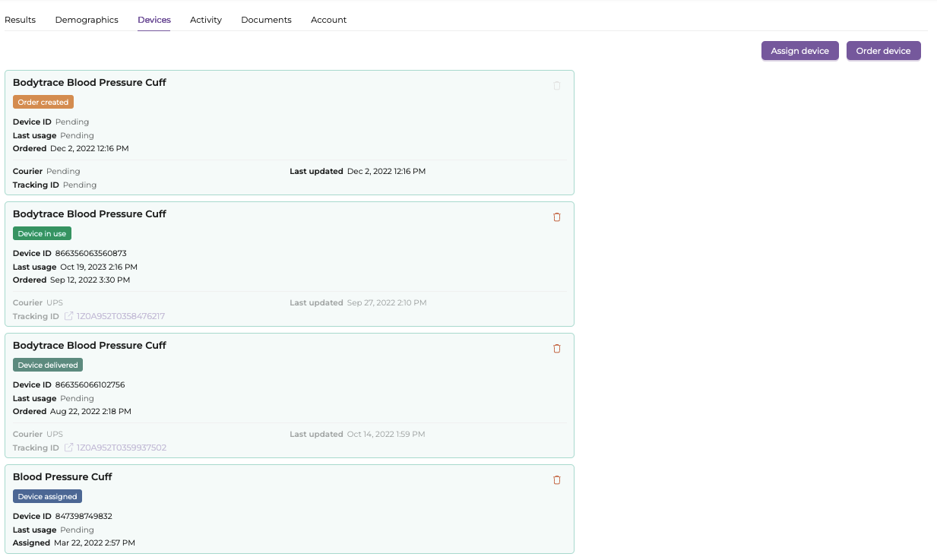Switch to the Results tab
The image size is (937, 560).
[21, 20]
